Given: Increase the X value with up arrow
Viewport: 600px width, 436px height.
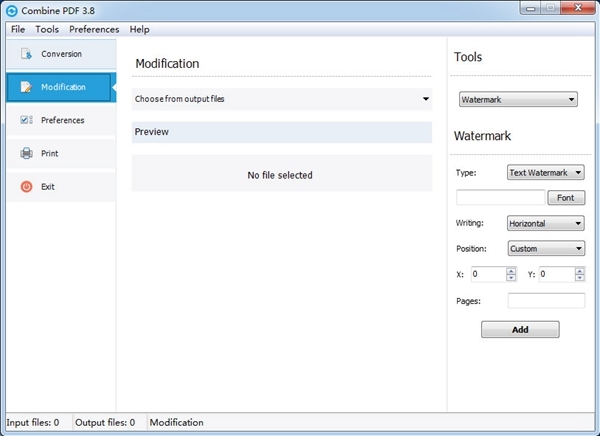Looking at the screenshot, I should 511,271.
